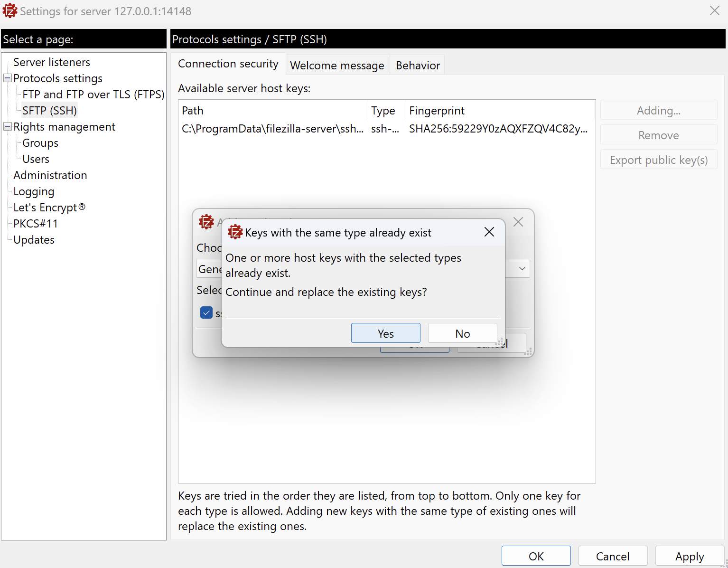Click the 'Continue and replace the existing keys?' text
Screen dimensions: 728x568
click(327, 292)
